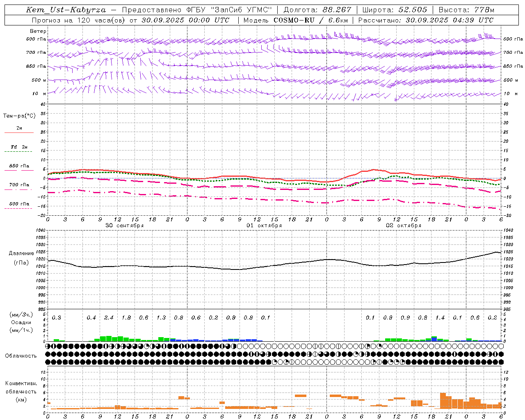The image size is (525, 420).
Task: Click the model label "COSMO-RU / 6.6км"
Action: 311,20
